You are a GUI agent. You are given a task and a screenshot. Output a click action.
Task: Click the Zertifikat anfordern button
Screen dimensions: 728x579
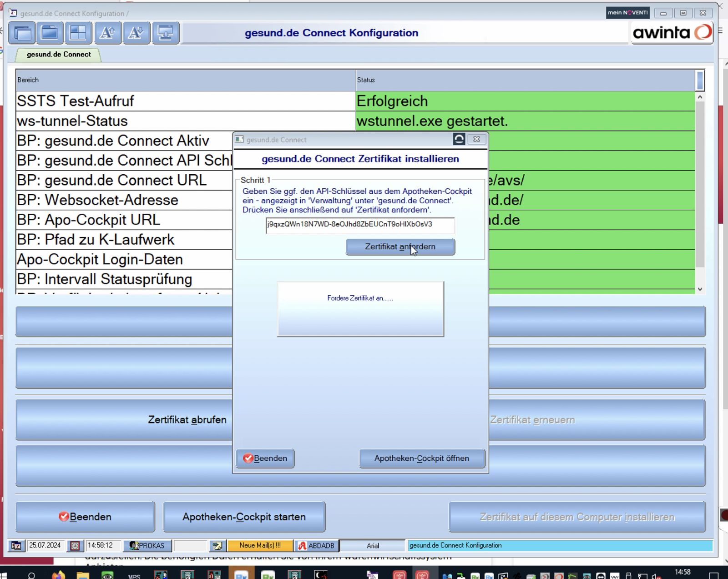pyautogui.click(x=400, y=247)
